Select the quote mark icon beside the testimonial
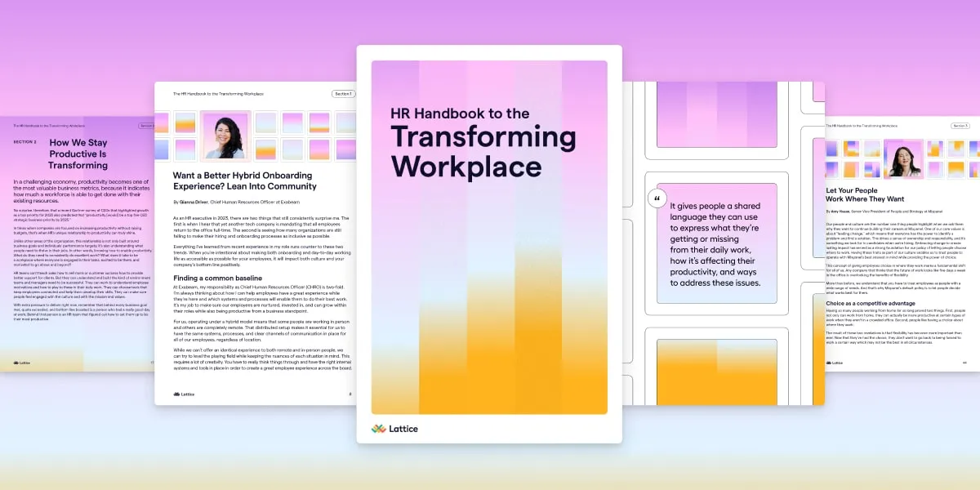 pos(656,198)
